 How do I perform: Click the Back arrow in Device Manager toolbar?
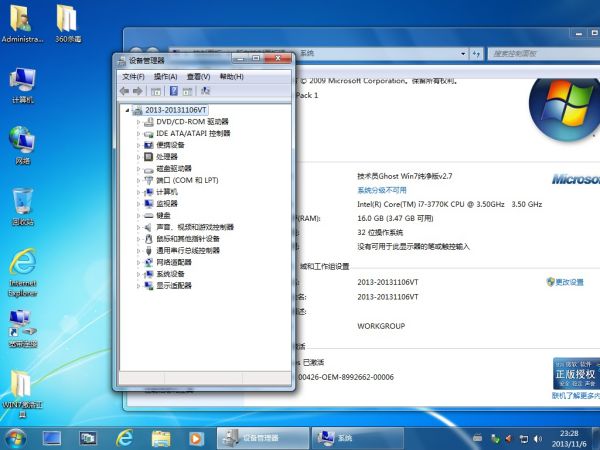click(124, 91)
